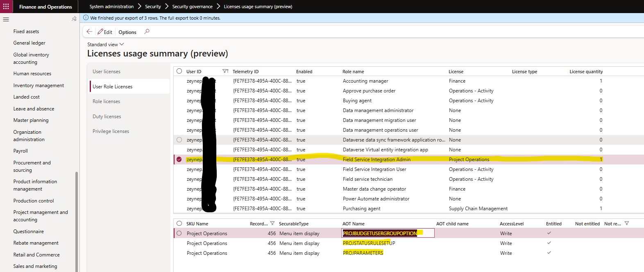Select the PROJBUDGETUSERGROUPOPTION row circle
The width and height of the screenshot is (644, 272).
coord(179,233)
